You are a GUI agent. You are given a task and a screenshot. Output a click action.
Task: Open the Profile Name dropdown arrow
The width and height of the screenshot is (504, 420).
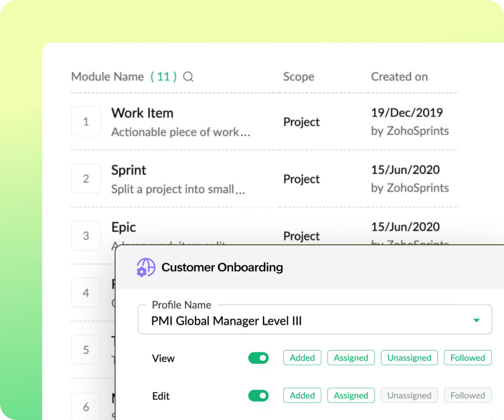point(476,320)
